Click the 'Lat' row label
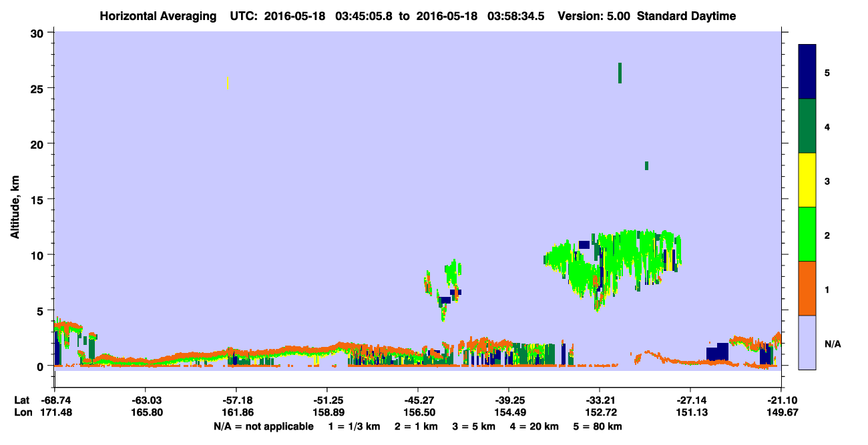The width and height of the screenshot is (868, 445). (x=22, y=400)
